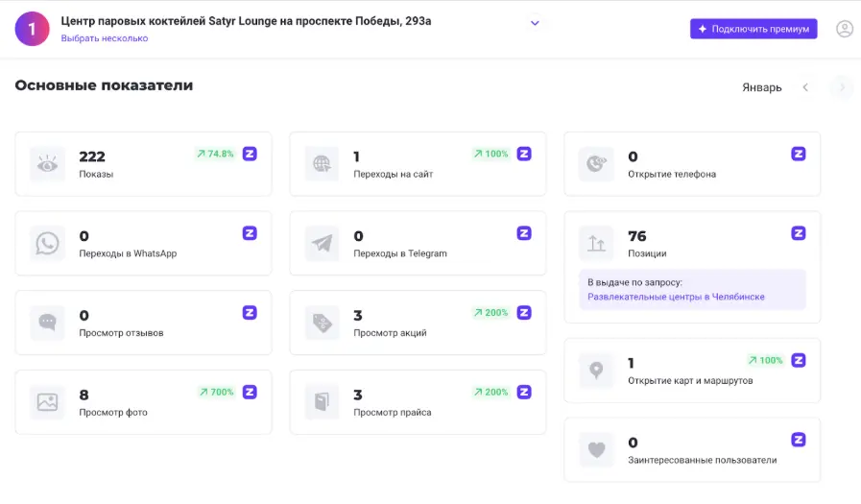The image size is (861, 504).
Task: Click the Z badge on Позиции card
Action: pos(799,233)
